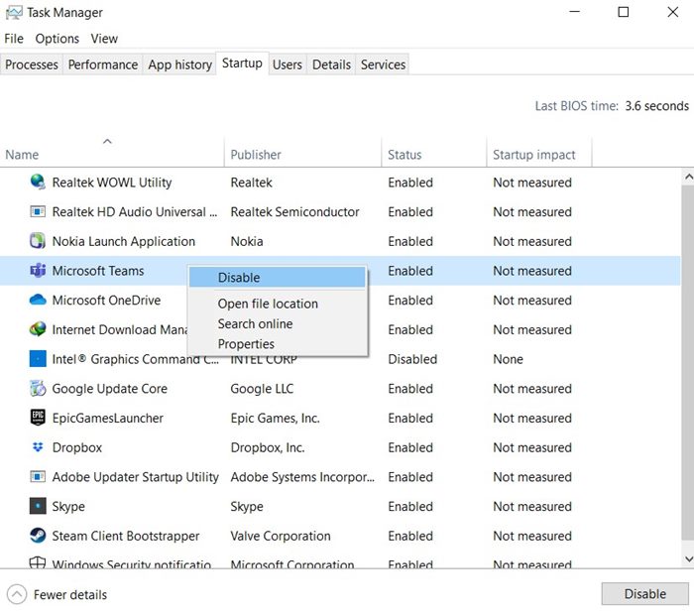Click the Dropbox icon
Screen dimensions: 694x616
click(x=38, y=446)
